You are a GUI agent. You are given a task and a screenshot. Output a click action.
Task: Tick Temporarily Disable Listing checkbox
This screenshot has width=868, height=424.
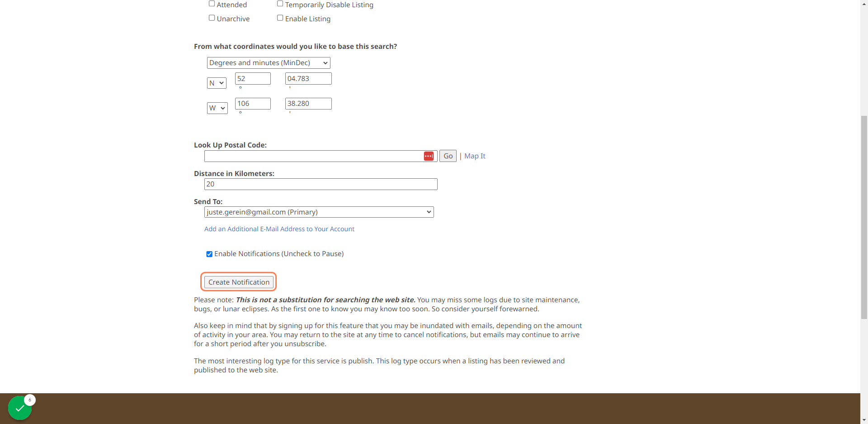280,4
